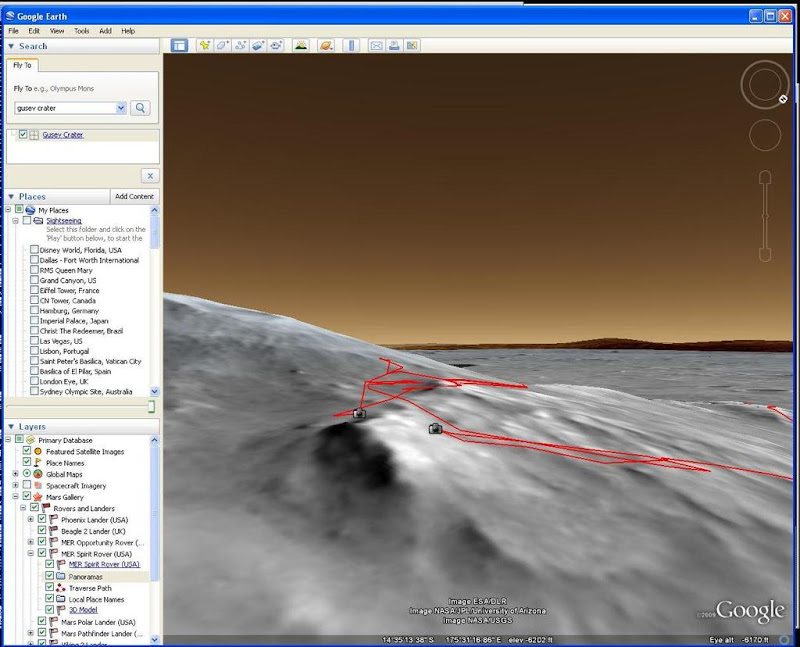Open the Gusev Crater search result link

tap(62, 135)
